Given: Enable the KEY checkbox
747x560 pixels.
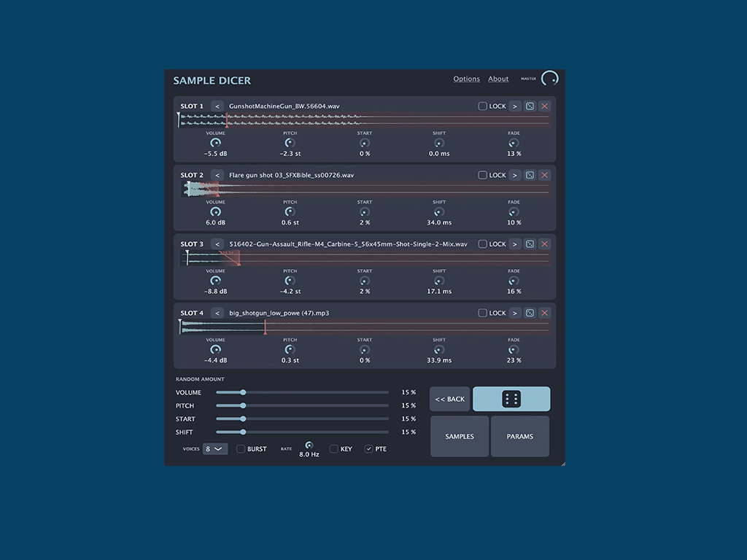Looking at the screenshot, I should (x=334, y=448).
